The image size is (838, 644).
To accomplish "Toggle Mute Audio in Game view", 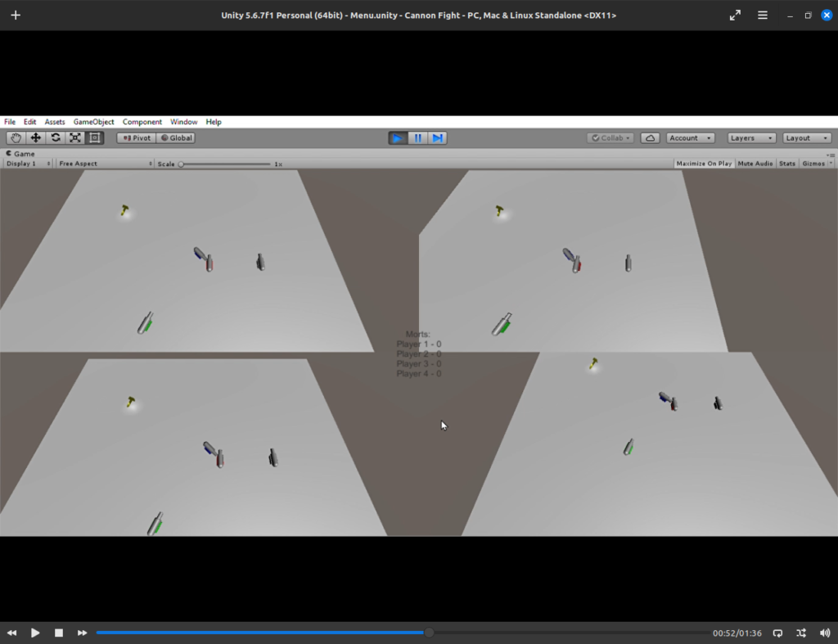I will coord(755,164).
